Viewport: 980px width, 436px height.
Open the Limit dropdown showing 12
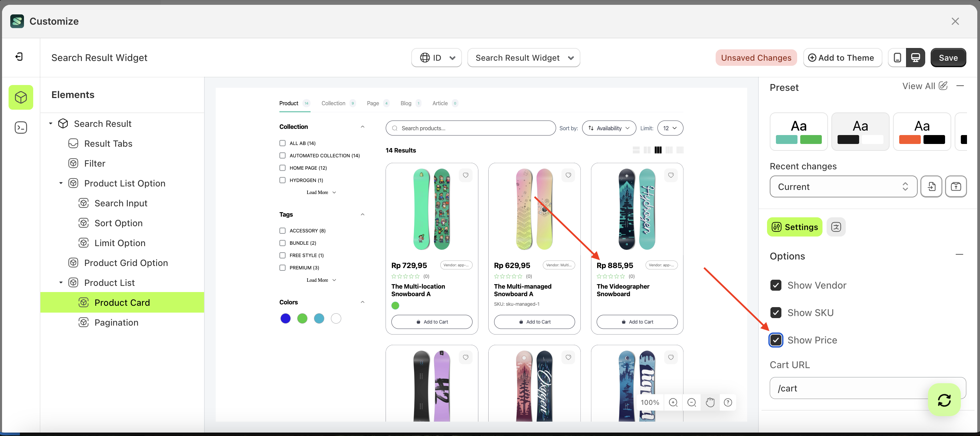(670, 128)
